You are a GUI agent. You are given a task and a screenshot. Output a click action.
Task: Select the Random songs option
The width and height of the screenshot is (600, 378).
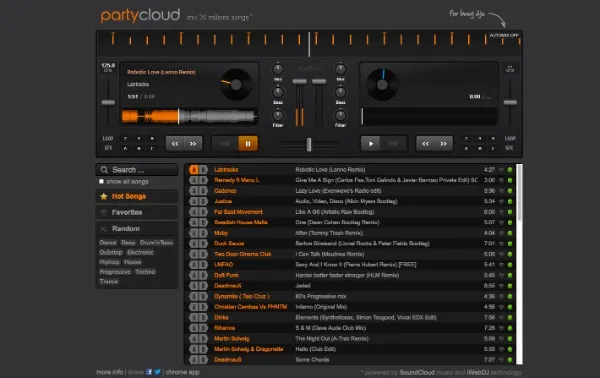click(137, 228)
